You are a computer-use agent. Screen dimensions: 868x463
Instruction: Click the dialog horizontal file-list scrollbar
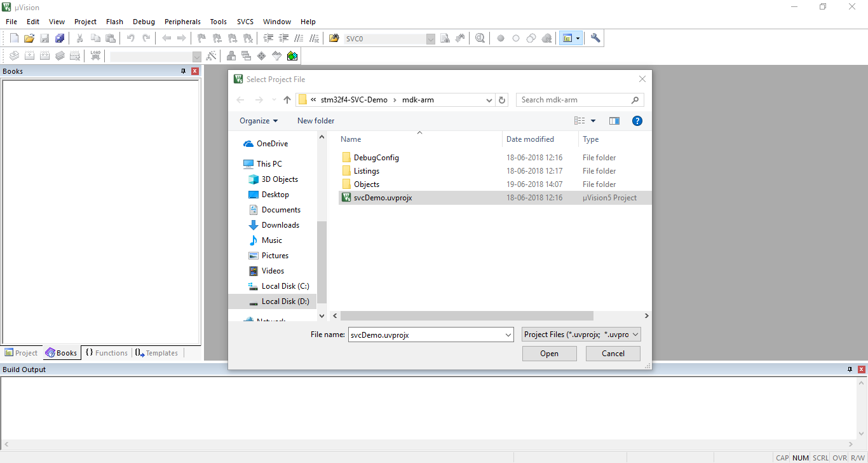pyautogui.click(x=466, y=316)
